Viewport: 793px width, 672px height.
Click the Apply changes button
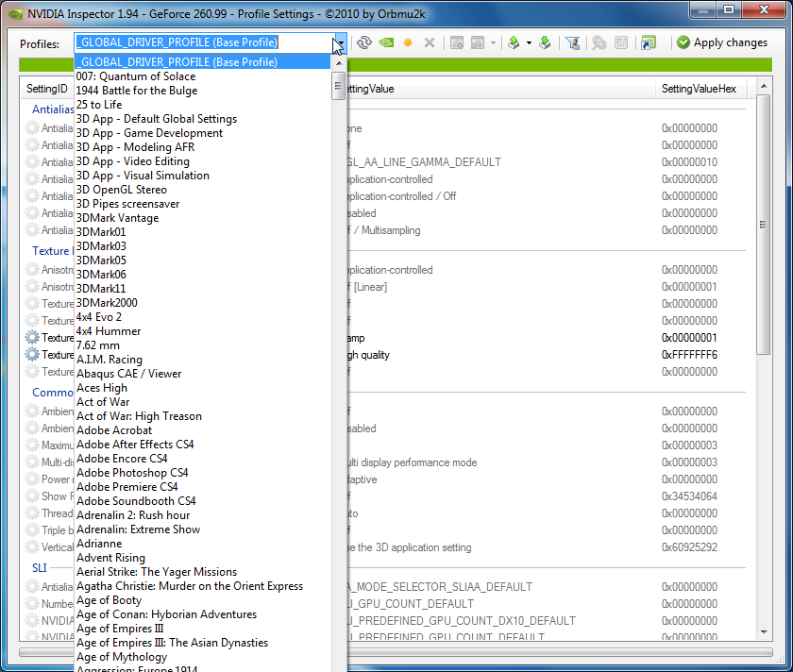pyautogui.click(x=722, y=42)
